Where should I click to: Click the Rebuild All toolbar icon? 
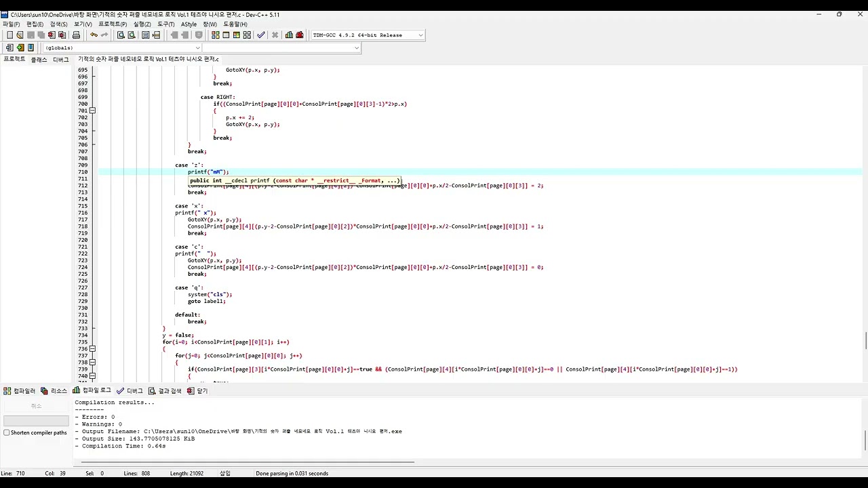click(x=247, y=35)
